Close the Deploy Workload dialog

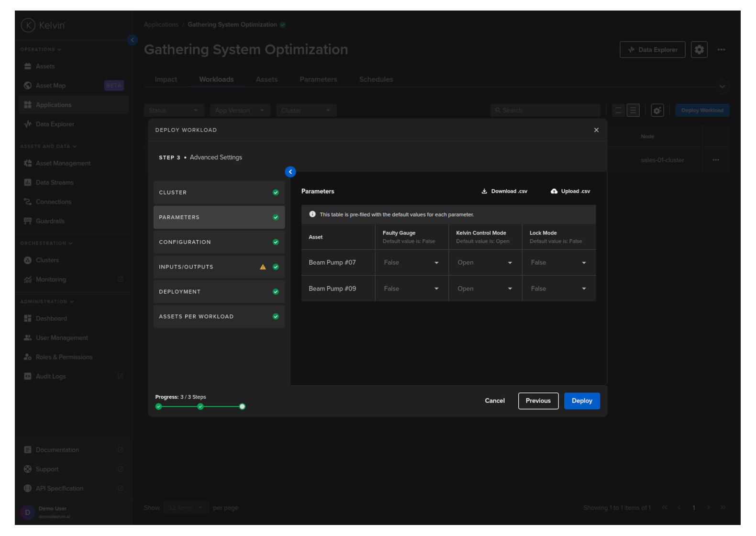point(596,130)
